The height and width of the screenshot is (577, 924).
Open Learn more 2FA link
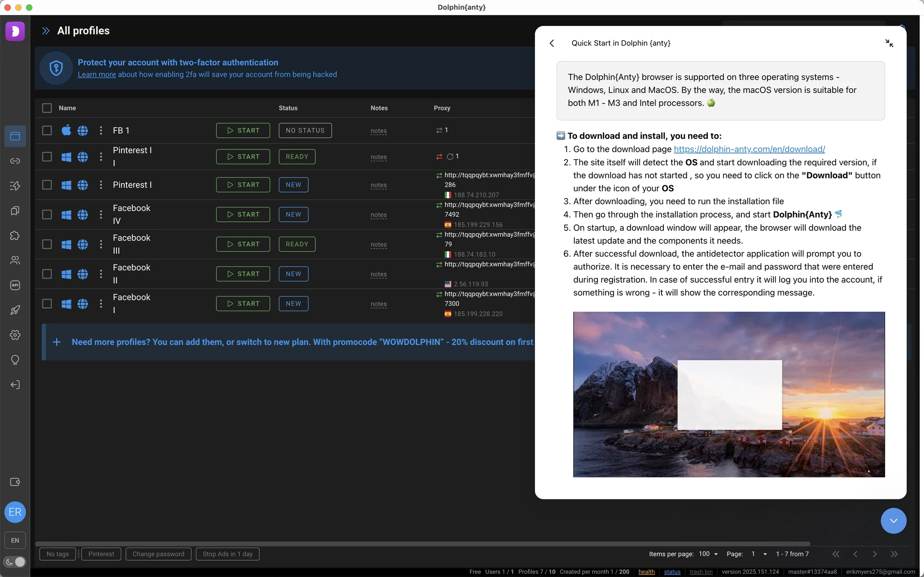click(x=97, y=74)
